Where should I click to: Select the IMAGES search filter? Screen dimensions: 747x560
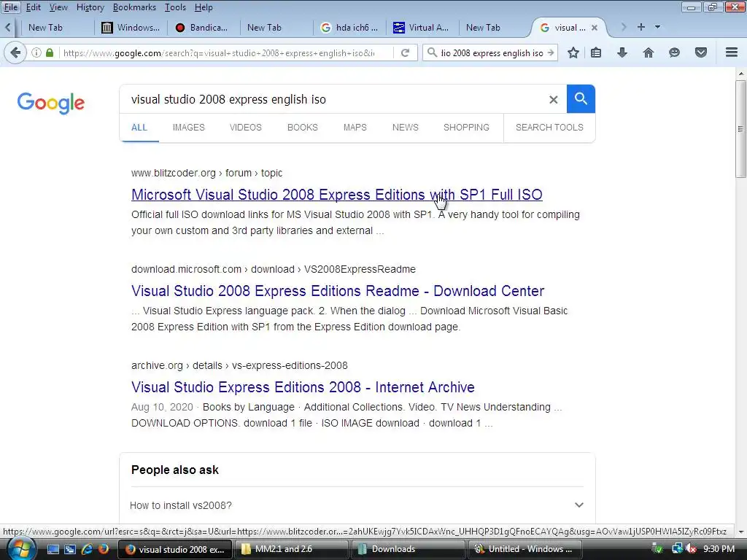pos(189,127)
